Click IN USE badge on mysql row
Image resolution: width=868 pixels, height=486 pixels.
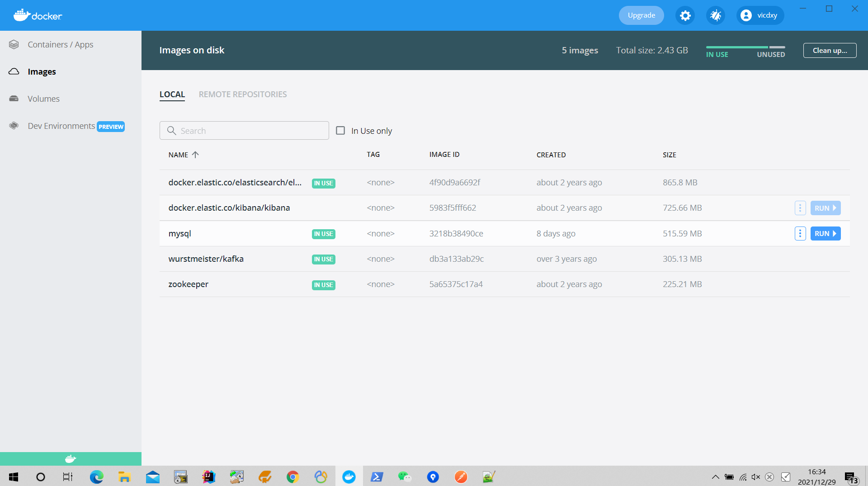[324, 234]
